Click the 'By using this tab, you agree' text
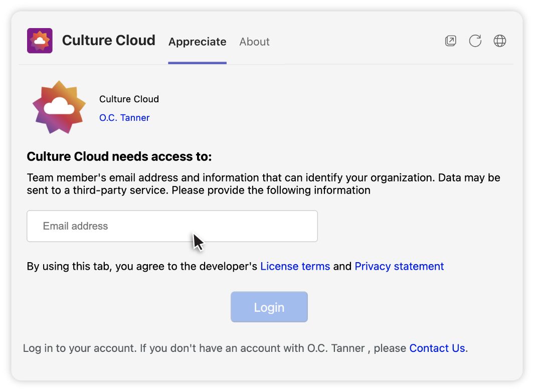This screenshot has height=392, width=534. click(x=142, y=266)
